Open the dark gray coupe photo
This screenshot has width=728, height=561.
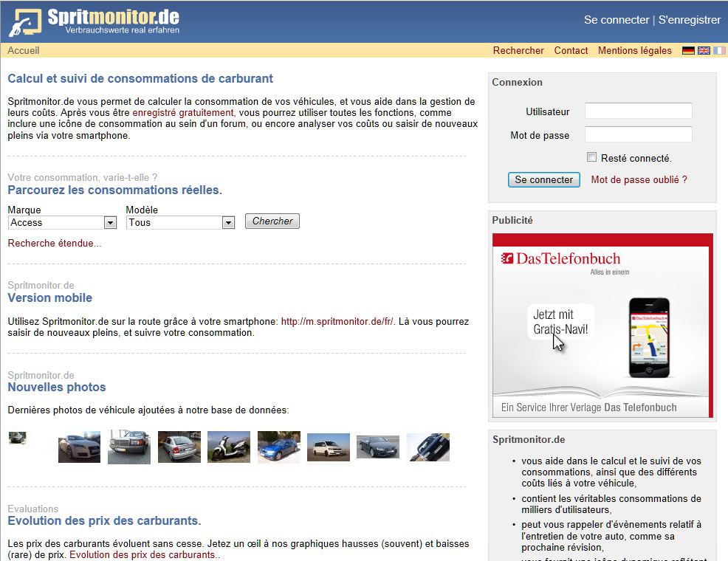click(x=378, y=447)
